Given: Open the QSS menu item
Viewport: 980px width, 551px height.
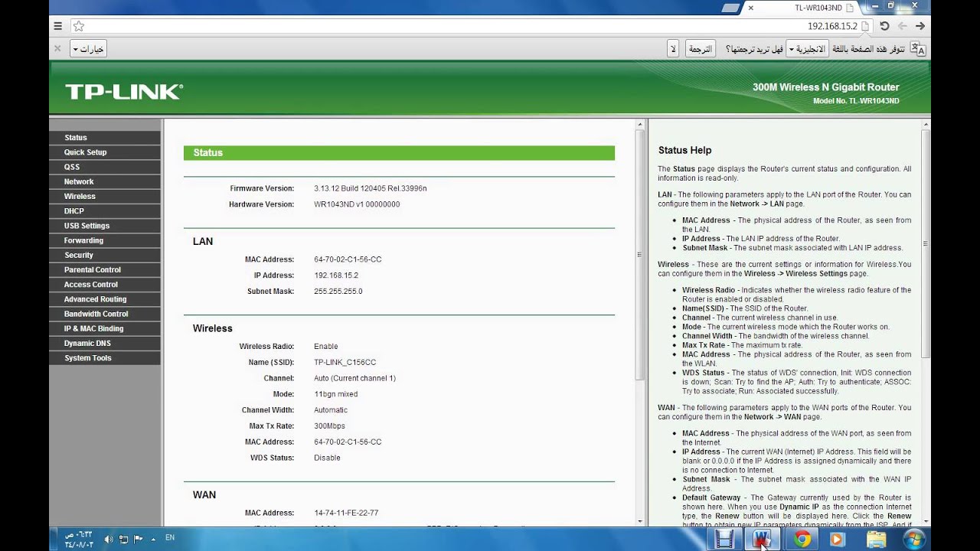Looking at the screenshot, I should (x=105, y=167).
